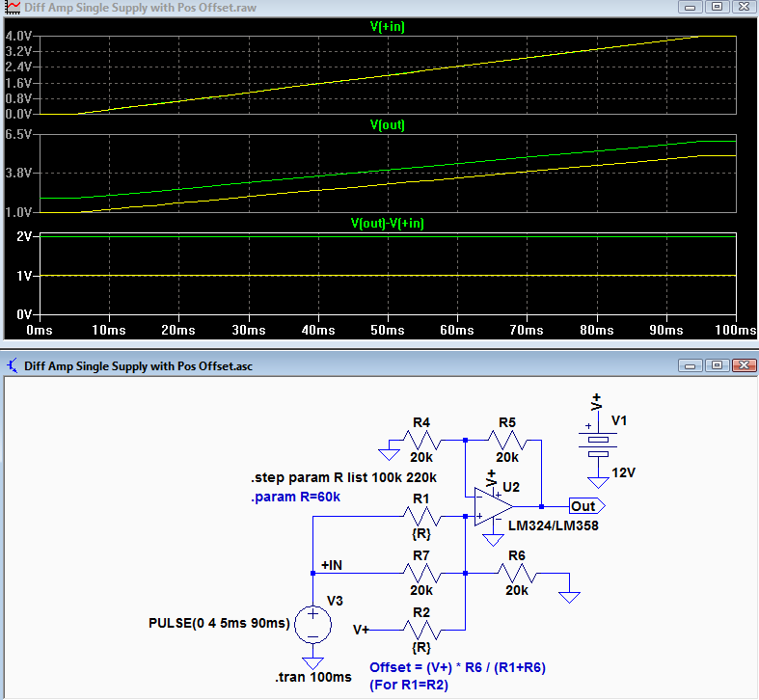The image size is (759, 700).
Task: Click the 20k value under R5
Action: click(507, 457)
